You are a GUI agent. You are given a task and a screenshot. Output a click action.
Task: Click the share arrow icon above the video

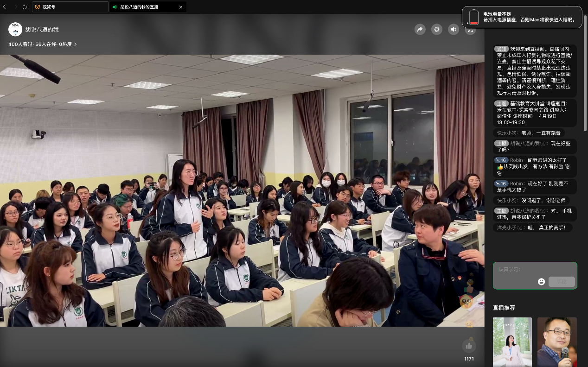[420, 30]
